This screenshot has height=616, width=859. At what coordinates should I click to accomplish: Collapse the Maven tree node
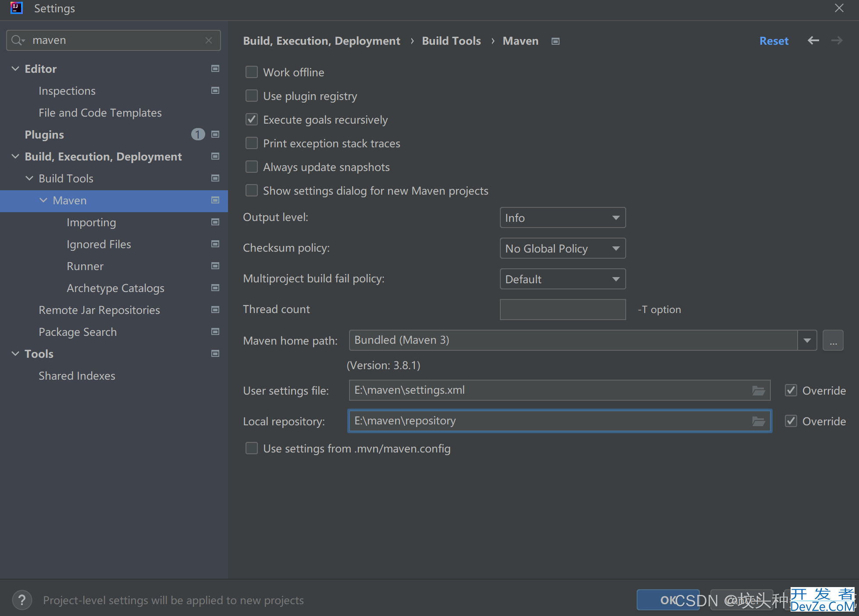(43, 200)
